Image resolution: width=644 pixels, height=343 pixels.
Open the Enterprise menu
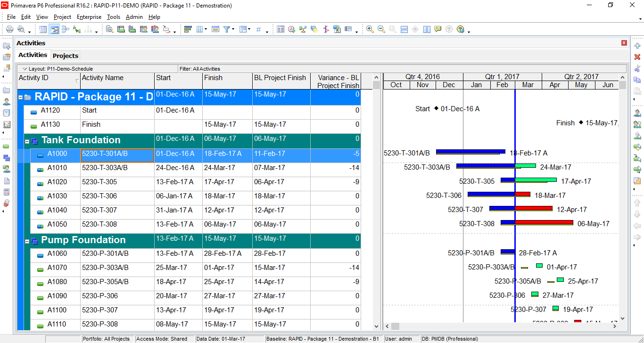(x=89, y=17)
